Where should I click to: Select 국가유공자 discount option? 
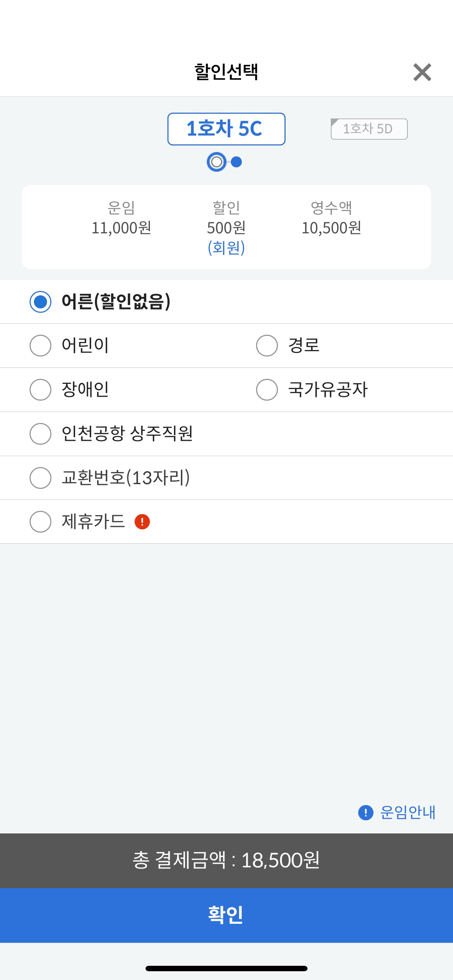point(267,390)
